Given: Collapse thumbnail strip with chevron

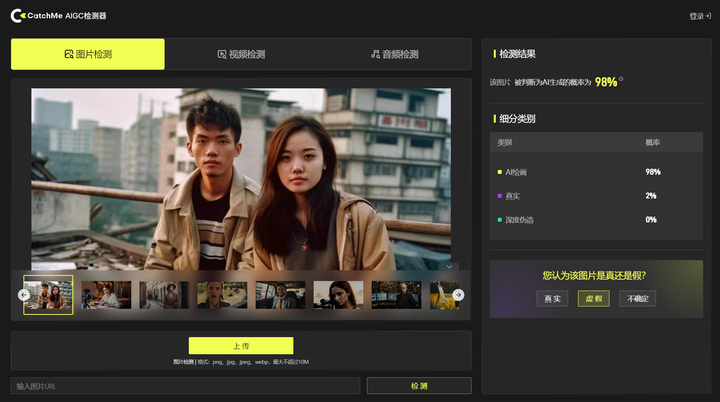Looking at the screenshot, I should pyautogui.click(x=449, y=266).
